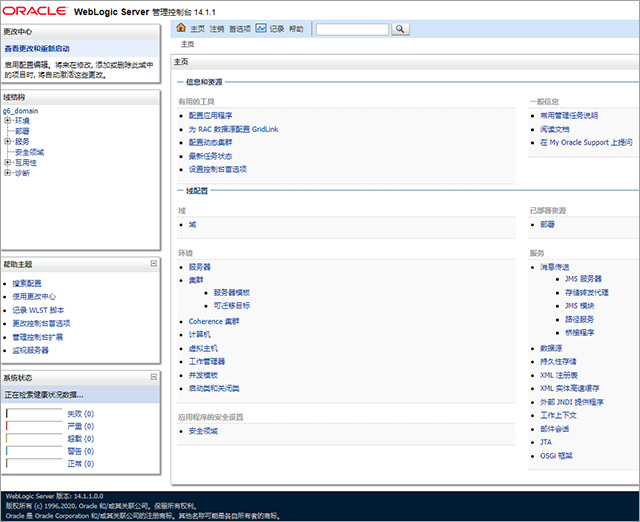Click 注销 to log out
This screenshot has width=640, height=522.
click(217, 29)
